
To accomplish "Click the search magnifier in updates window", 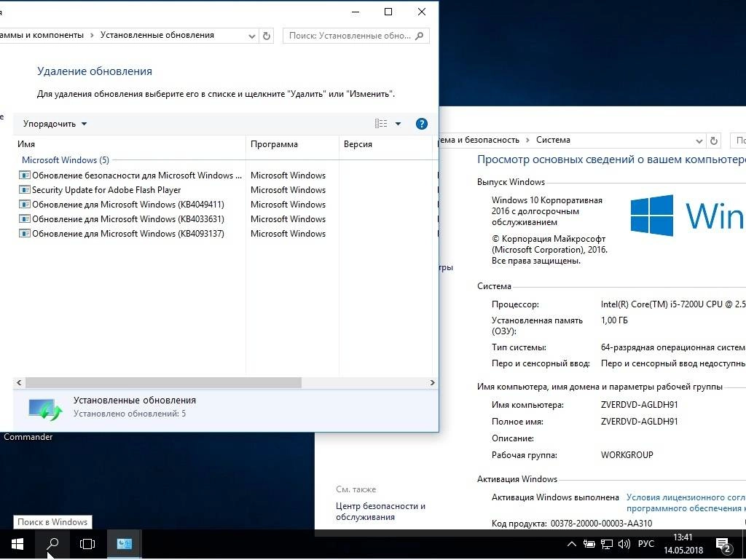I will coord(419,36).
